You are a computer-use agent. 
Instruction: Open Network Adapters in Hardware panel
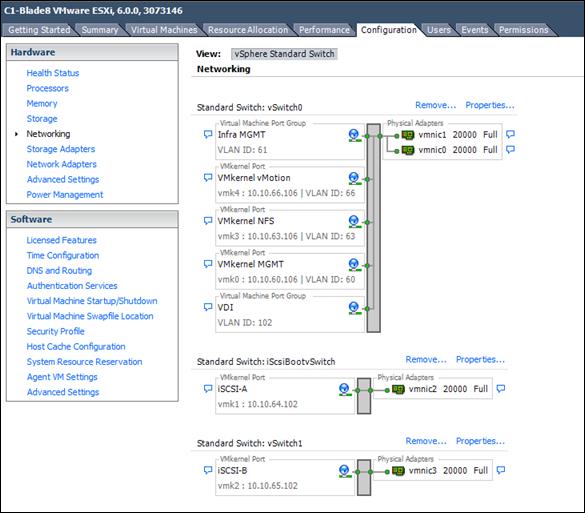click(62, 164)
